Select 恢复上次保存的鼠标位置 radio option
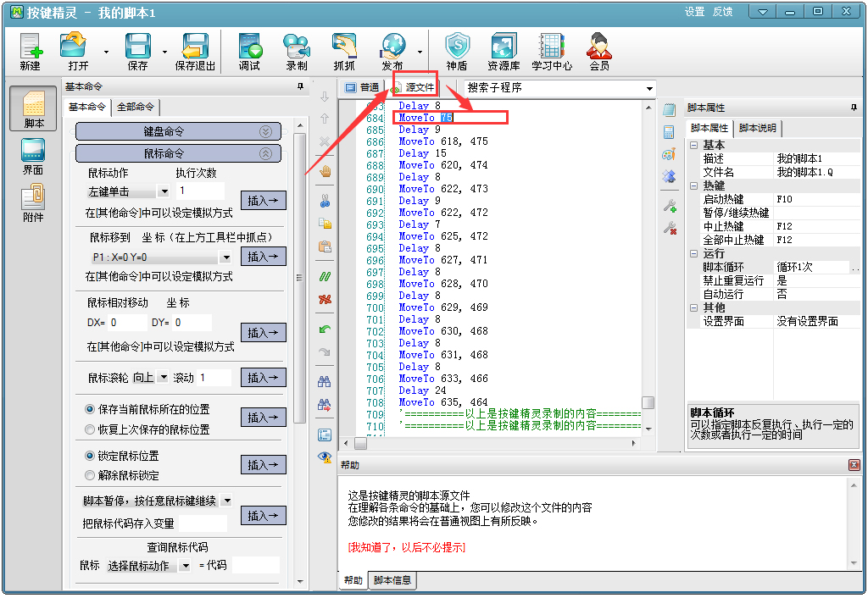Screen dimensions: 868x598 (x=90, y=429)
